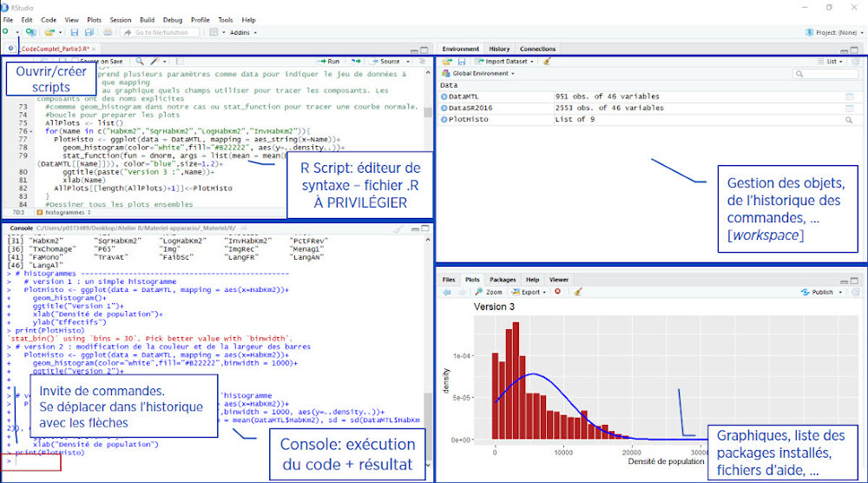
Task: Click the Run button in editor
Action: (330, 62)
